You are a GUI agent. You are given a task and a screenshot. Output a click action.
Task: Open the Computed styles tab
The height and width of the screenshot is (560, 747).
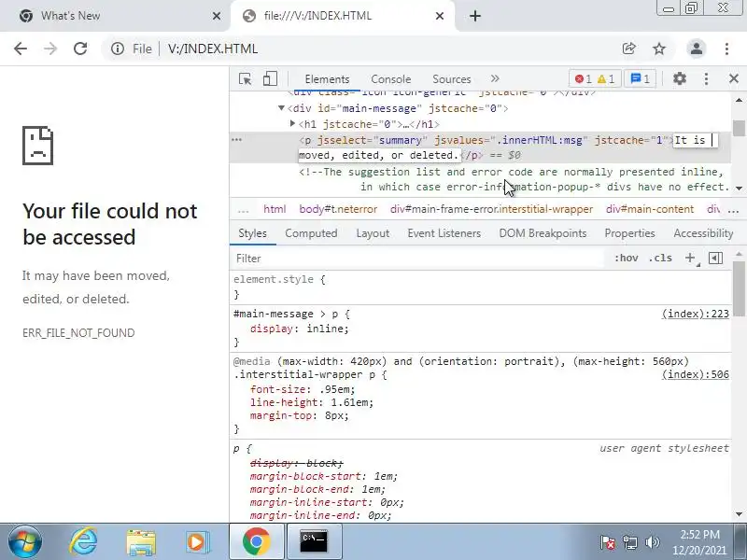tap(311, 233)
